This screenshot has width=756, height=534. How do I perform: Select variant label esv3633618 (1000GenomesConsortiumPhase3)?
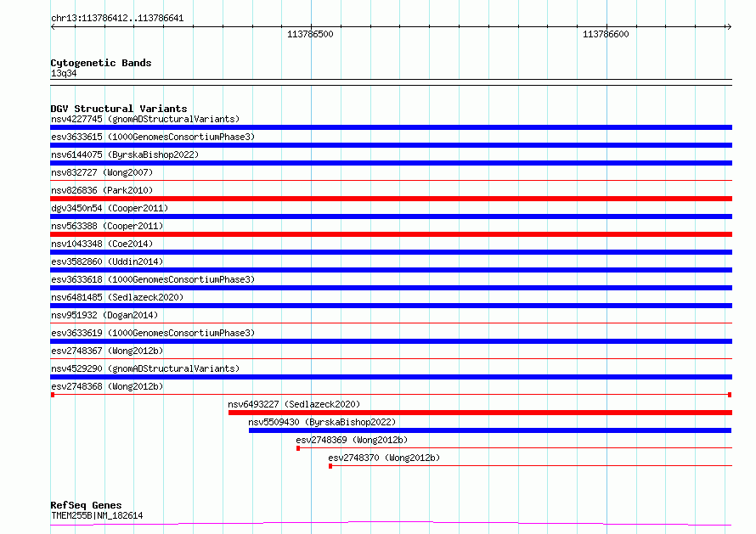pyautogui.click(x=153, y=279)
